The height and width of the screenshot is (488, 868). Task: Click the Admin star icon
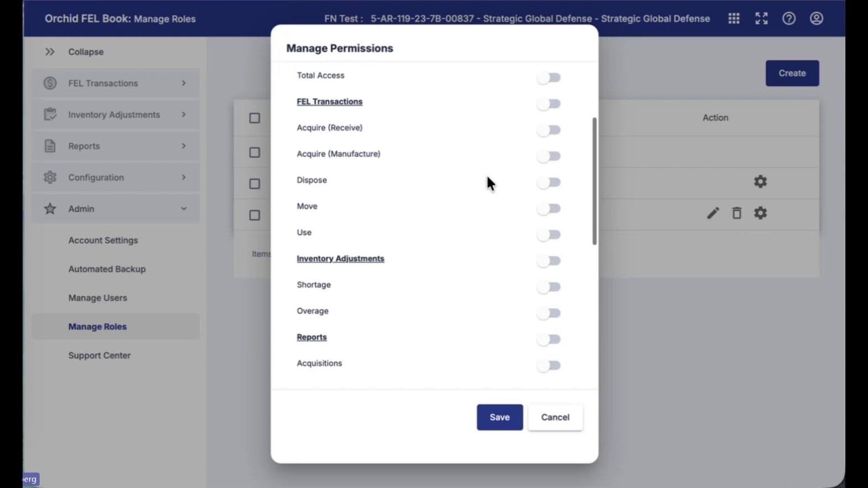coord(50,209)
